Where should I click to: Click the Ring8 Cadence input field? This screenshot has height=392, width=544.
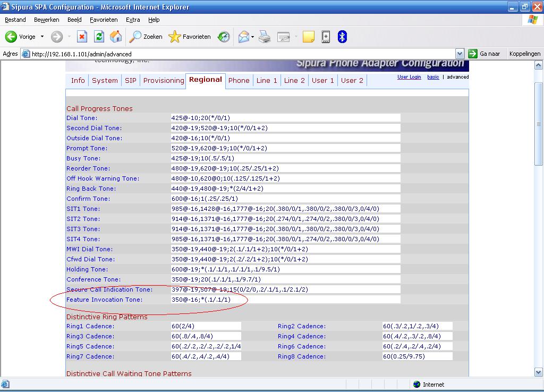(x=418, y=356)
